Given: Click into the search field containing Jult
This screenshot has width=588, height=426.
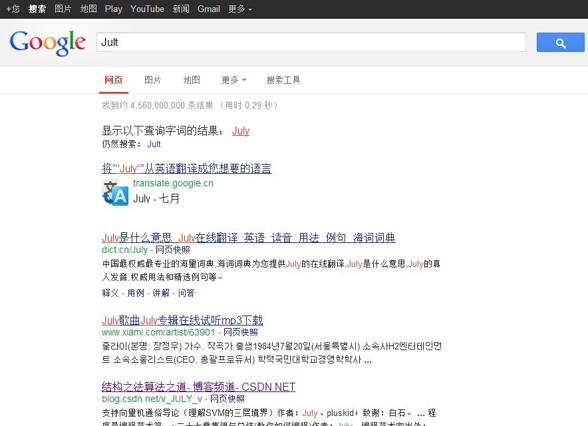Looking at the screenshot, I should [x=311, y=42].
